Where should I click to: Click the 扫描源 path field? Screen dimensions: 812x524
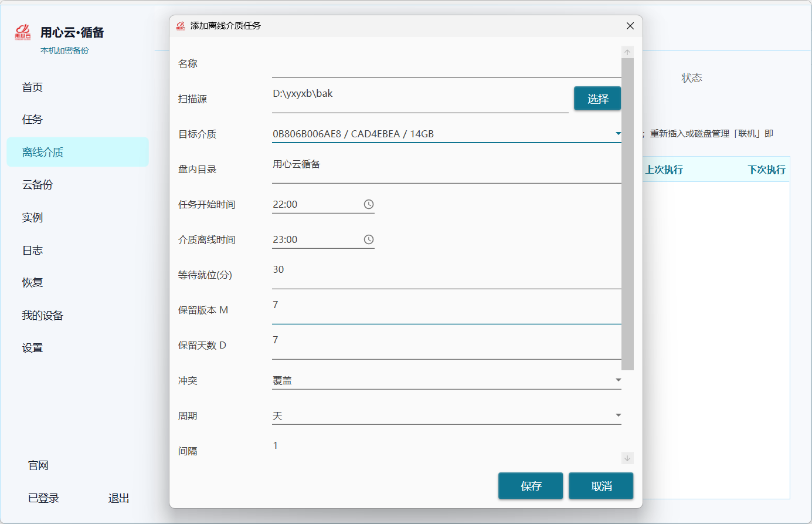click(x=420, y=99)
